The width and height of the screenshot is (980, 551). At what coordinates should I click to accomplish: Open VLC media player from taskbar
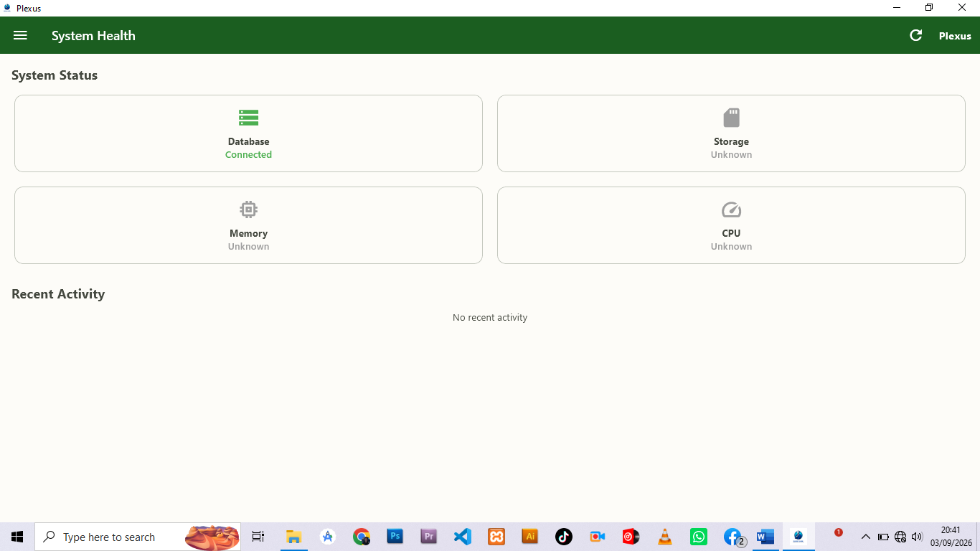(665, 537)
